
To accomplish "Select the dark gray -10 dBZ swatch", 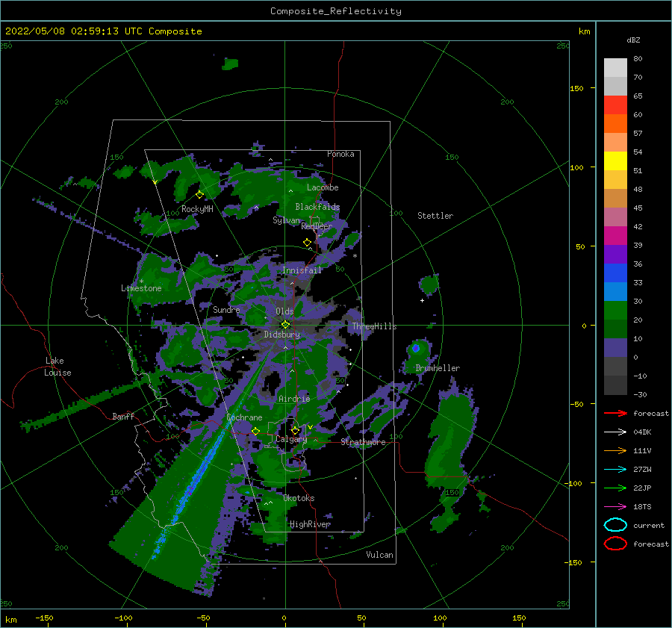I will pos(615,385).
